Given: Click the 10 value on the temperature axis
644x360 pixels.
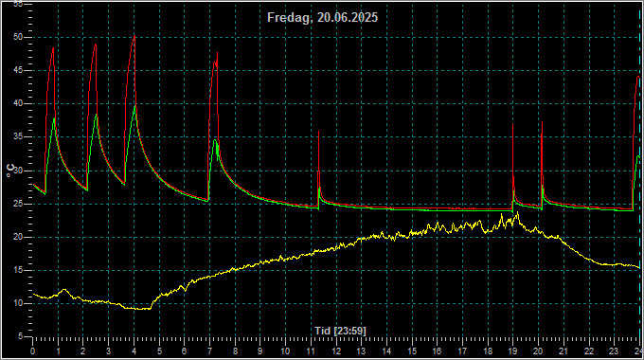Looking at the screenshot, I should tap(18, 304).
